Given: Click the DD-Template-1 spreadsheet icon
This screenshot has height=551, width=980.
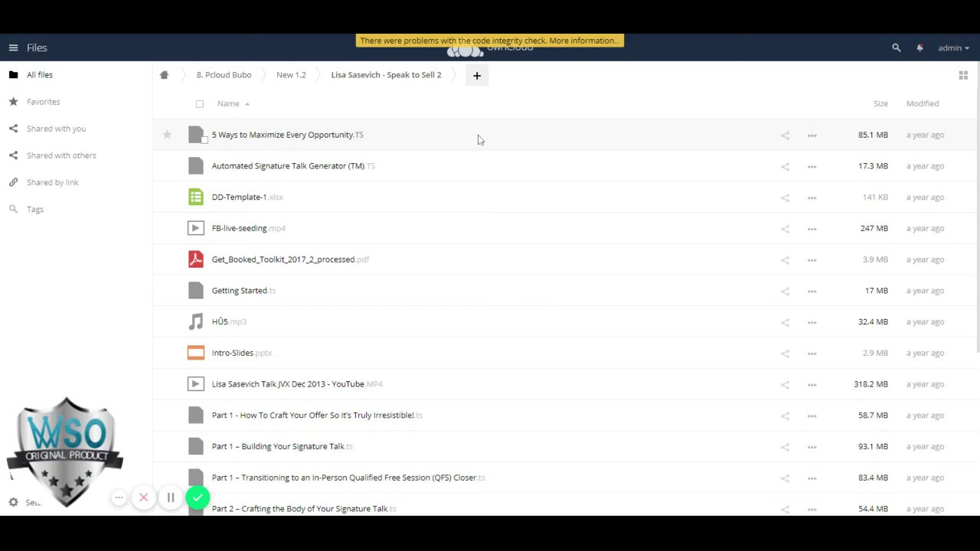Looking at the screenshot, I should point(196,197).
